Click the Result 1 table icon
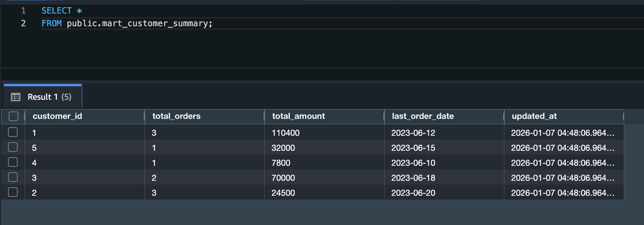The height and width of the screenshot is (225, 644). click(16, 97)
